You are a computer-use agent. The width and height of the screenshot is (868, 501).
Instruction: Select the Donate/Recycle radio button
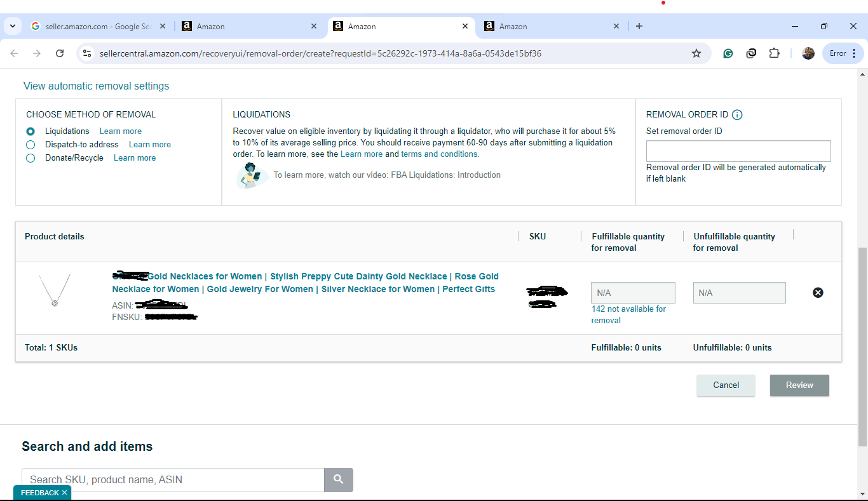point(31,158)
